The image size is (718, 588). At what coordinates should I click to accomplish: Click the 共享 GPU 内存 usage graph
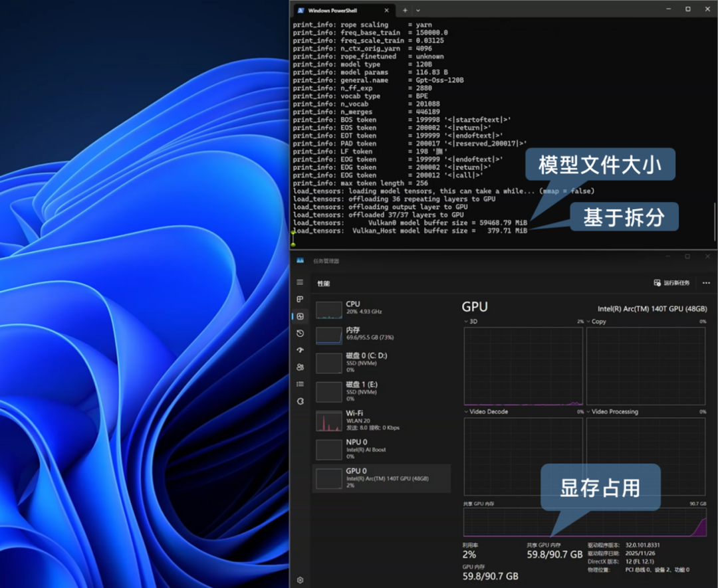pos(585,522)
